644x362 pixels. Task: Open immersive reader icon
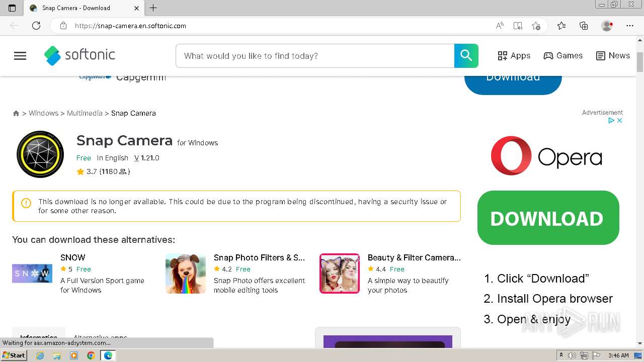[x=518, y=26]
